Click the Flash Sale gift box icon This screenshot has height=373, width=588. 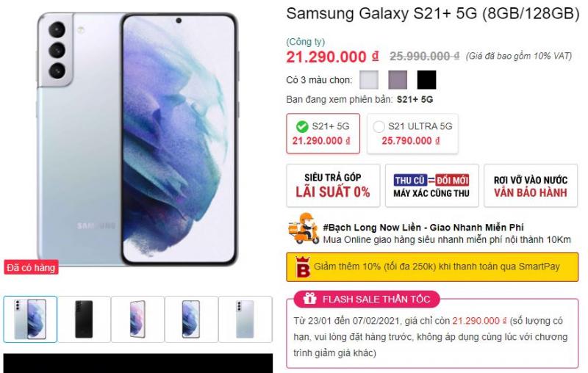click(309, 299)
